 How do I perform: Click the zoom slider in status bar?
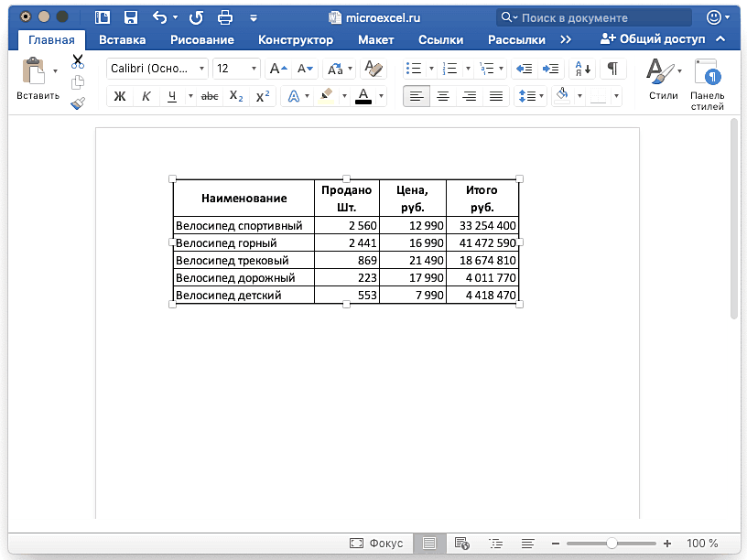click(612, 544)
